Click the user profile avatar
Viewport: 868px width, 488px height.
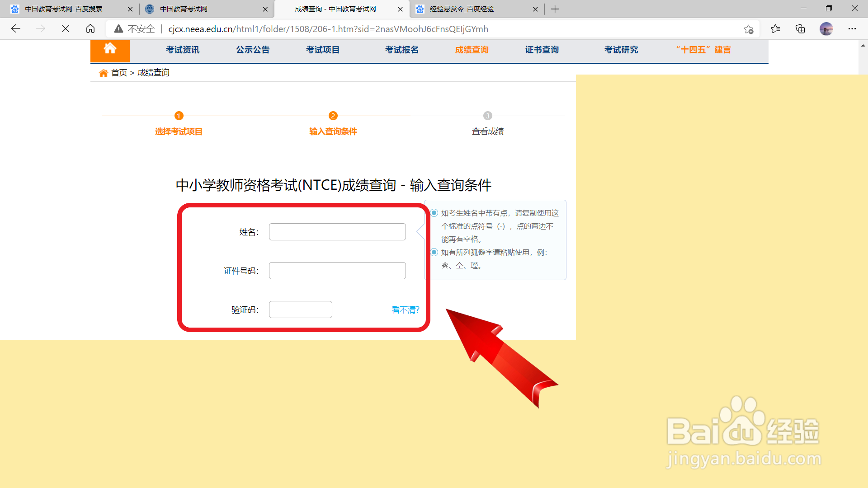(x=826, y=29)
